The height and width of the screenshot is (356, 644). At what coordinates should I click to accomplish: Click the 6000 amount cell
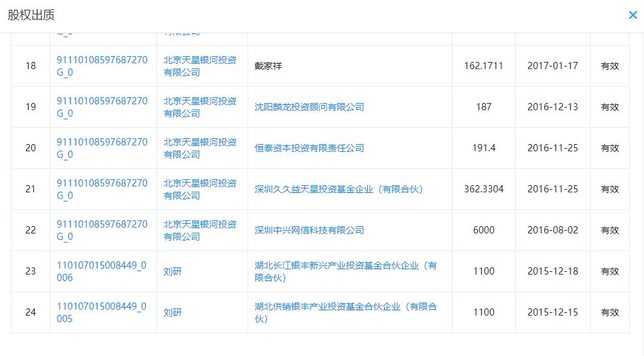(484, 230)
